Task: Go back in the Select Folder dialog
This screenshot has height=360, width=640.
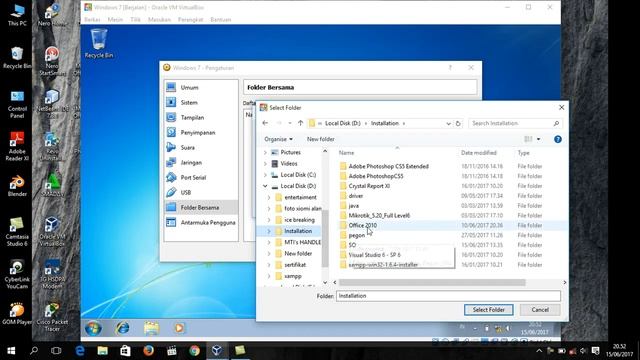Action: point(265,123)
